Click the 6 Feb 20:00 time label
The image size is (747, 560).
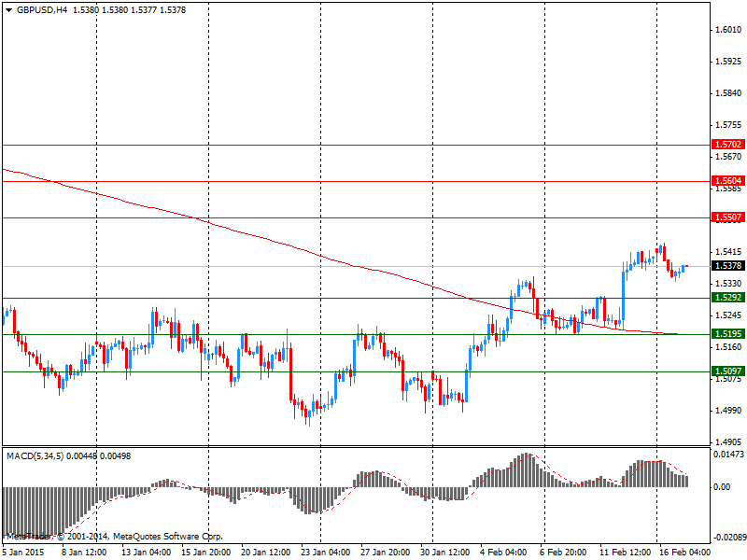click(x=563, y=552)
